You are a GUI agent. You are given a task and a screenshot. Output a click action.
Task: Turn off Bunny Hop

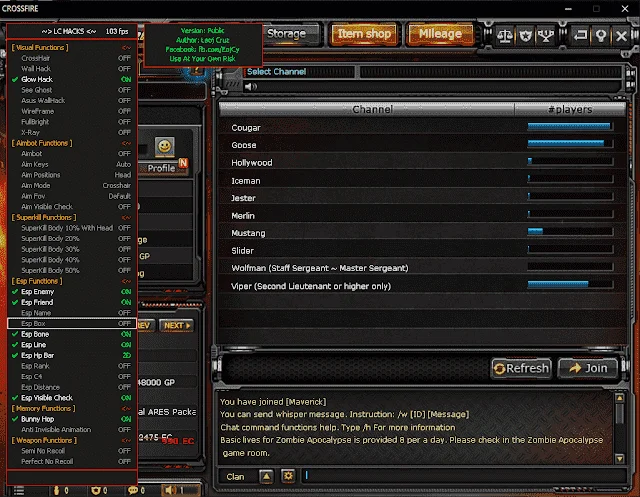tap(72, 419)
